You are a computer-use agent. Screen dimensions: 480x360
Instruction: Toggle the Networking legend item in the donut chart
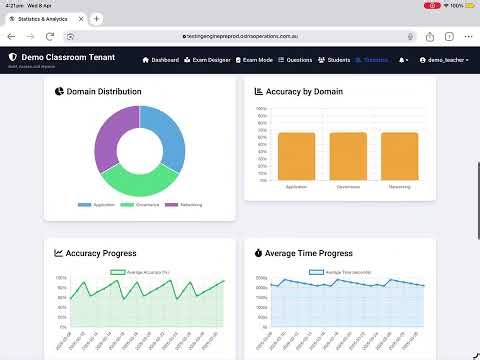[183, 205]
